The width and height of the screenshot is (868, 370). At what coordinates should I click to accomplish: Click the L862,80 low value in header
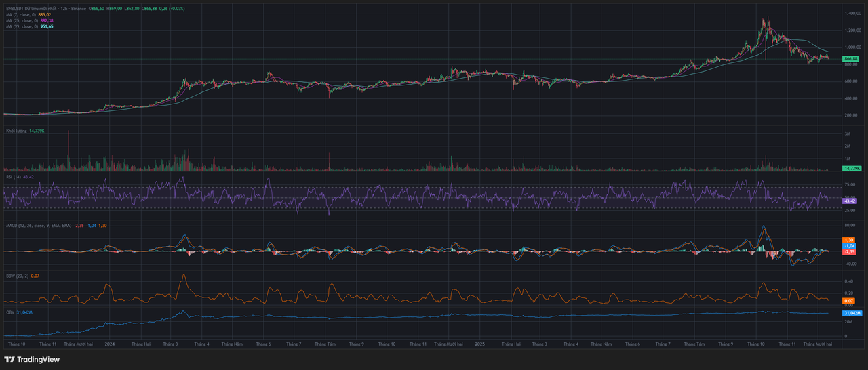click(x=132, y=8)
